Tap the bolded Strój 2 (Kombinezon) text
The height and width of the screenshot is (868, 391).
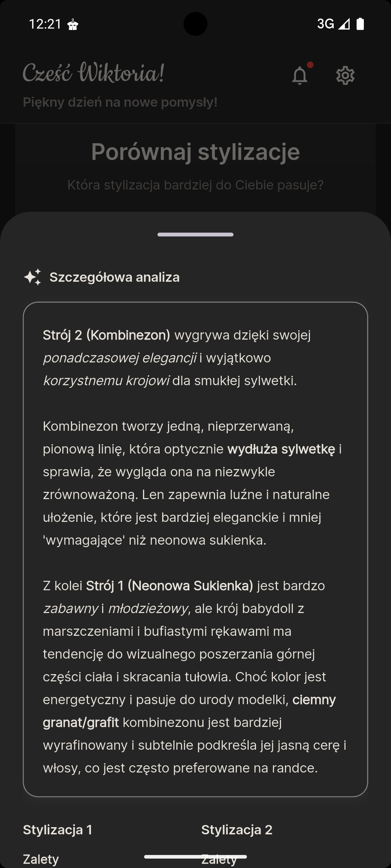pyautogui.click(x=106, y=336)
